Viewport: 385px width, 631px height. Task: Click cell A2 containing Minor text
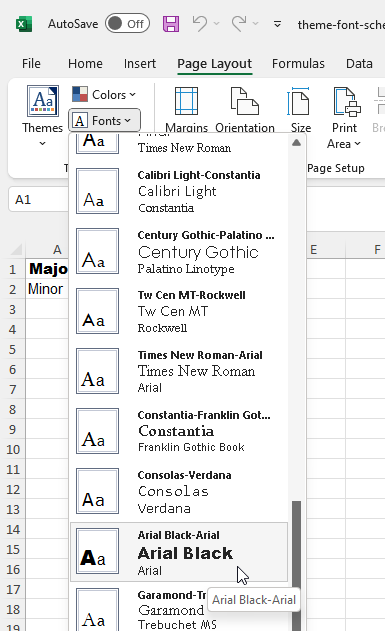coord(47,289)
